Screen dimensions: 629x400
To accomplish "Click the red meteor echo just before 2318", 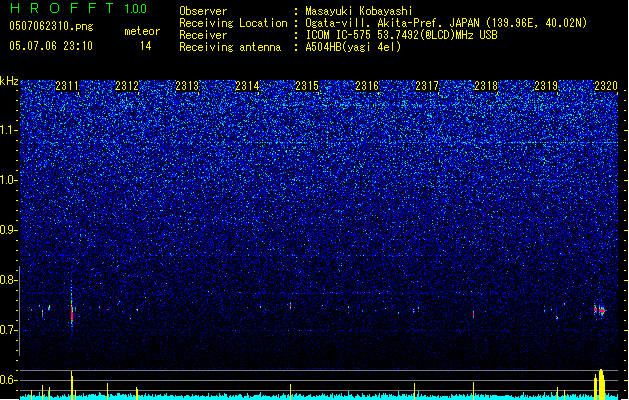I will click(x=473, y=314).
